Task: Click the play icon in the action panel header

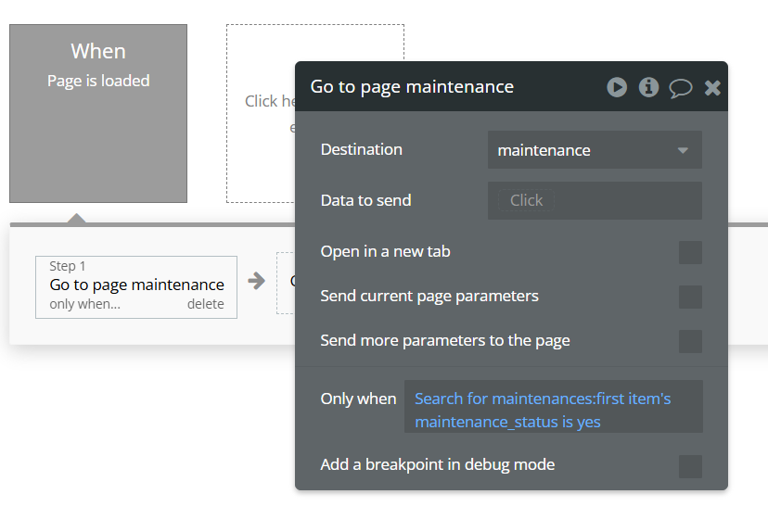Action: (617, 87)
